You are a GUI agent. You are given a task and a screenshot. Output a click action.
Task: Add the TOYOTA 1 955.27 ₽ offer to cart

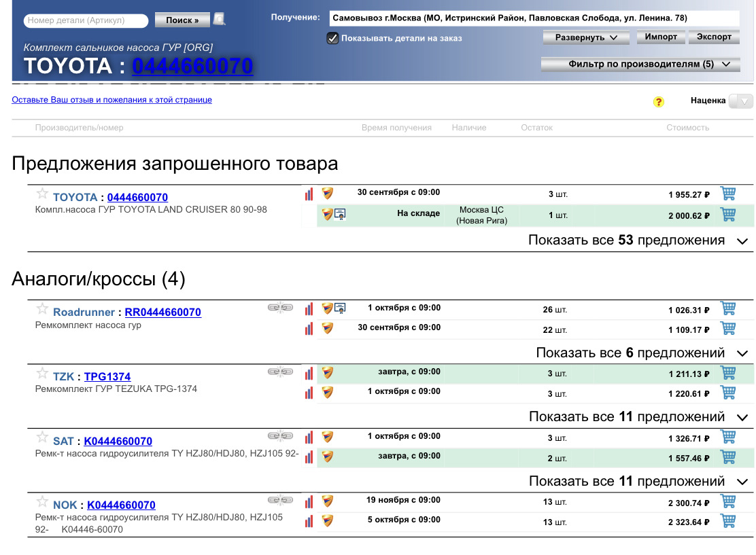(x=728, y=194)
